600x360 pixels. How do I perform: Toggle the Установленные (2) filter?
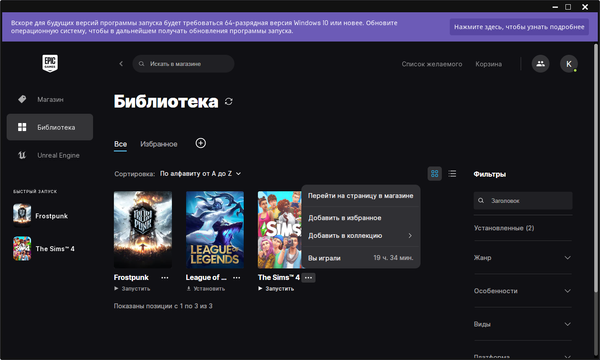coord(504,228)
